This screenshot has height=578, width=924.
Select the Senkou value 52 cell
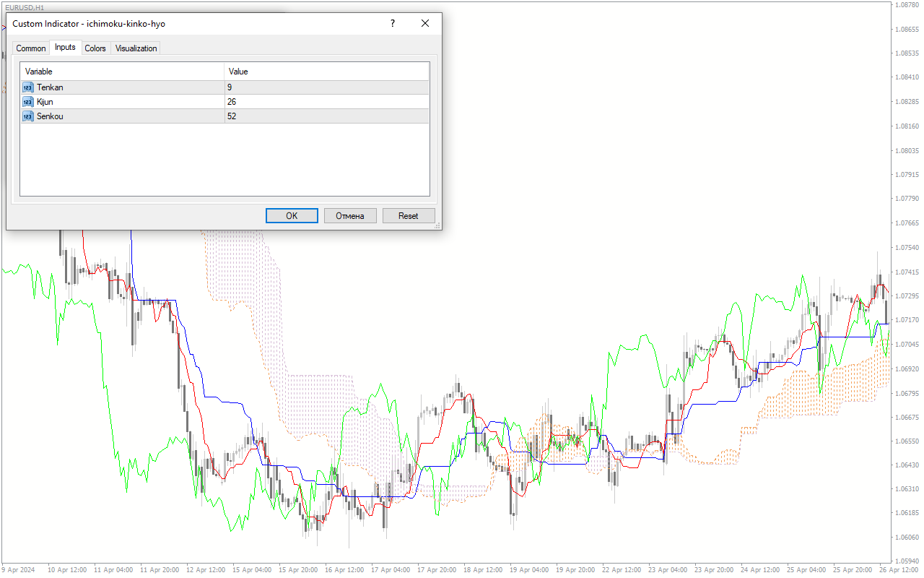pyautogui.click(x=326, y=116)
